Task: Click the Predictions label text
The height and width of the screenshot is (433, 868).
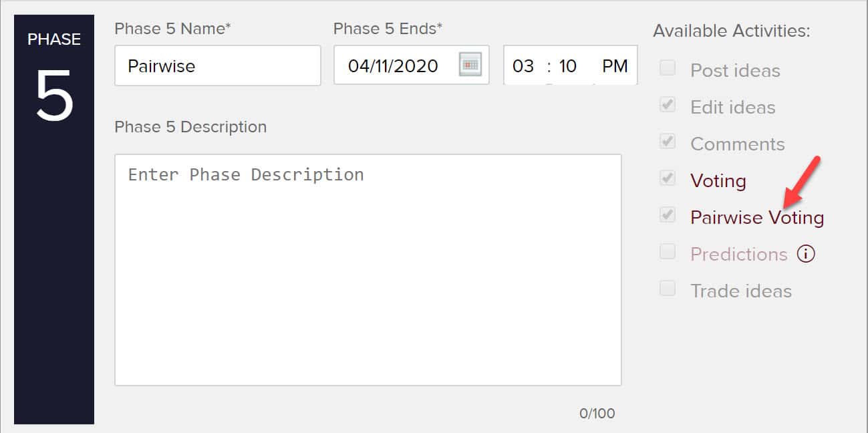Action: [x=738, y=255]
